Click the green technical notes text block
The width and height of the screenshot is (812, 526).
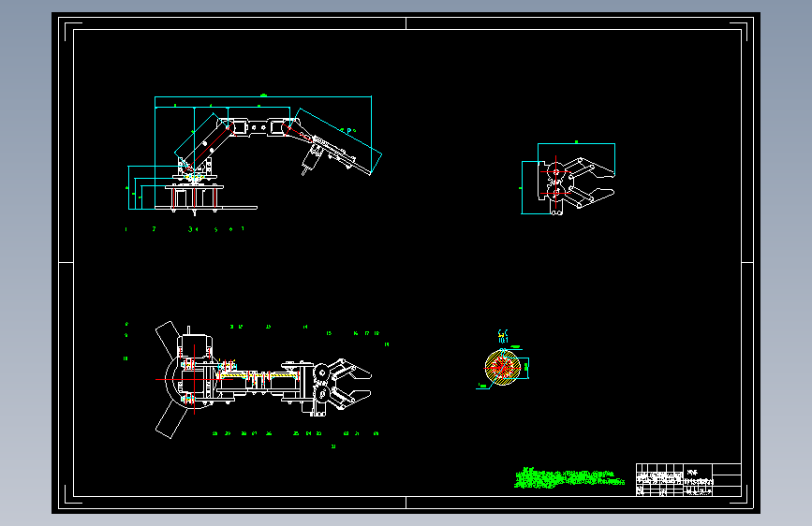(x=568, y=478)
